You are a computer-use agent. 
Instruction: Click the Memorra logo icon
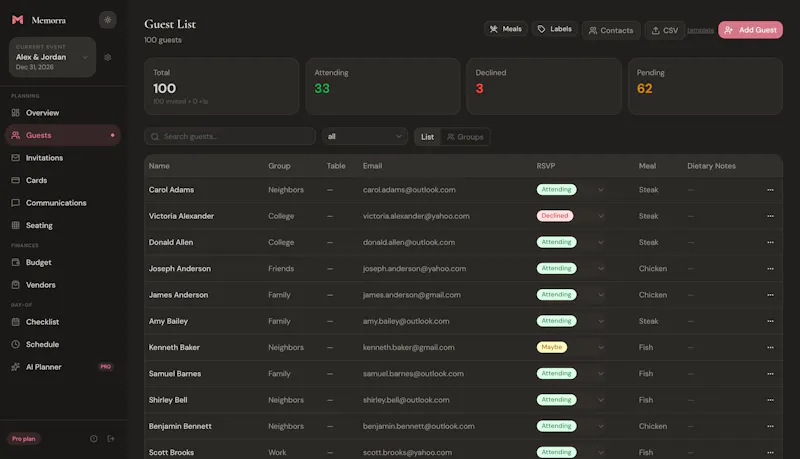click(18, 20)
